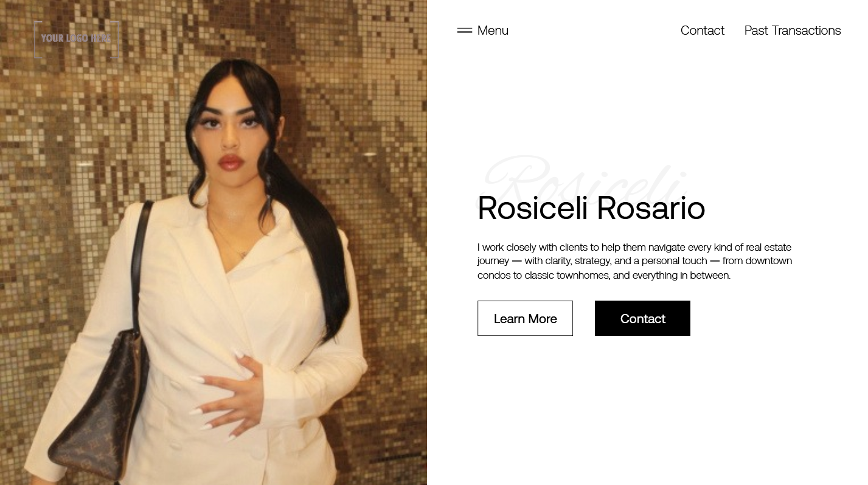Click the black Contact button

tap(642, 318)
